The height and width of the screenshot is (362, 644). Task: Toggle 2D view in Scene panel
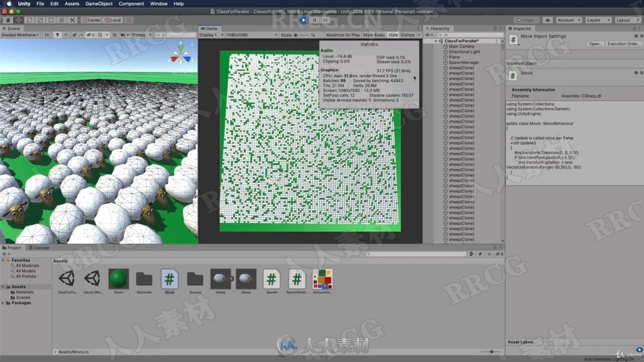(47, 35)
